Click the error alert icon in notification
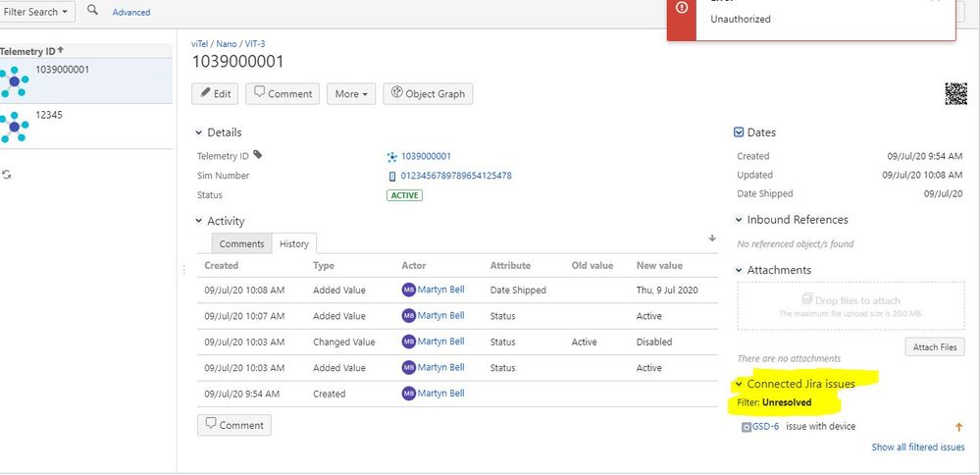This screenshot has height=475, width=980. point(682,8)
